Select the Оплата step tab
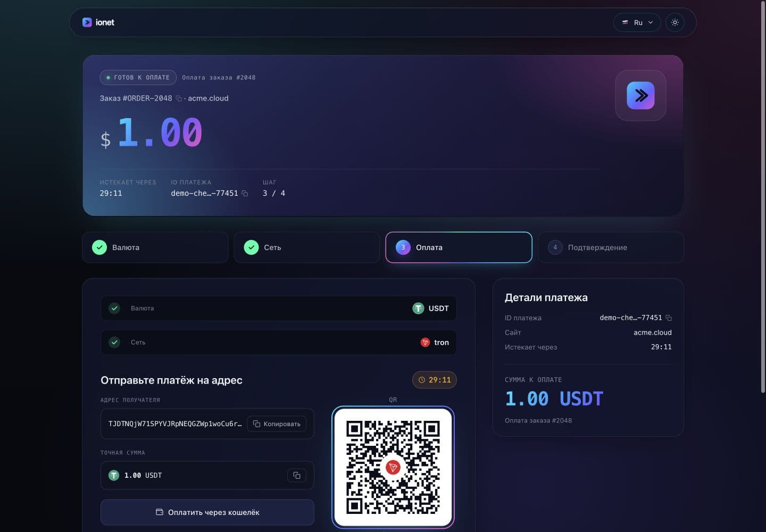This screenshot has height=532, width=766. [459, 247]
